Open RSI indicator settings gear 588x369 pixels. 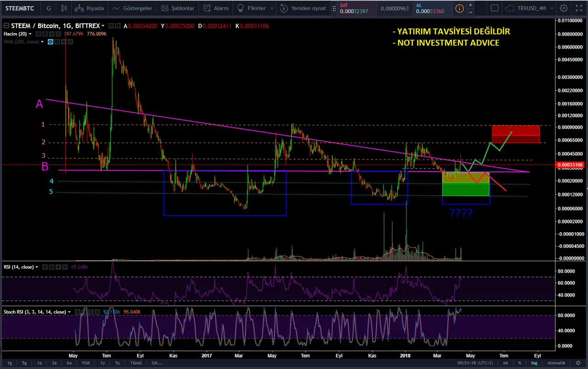coord(52,267)
